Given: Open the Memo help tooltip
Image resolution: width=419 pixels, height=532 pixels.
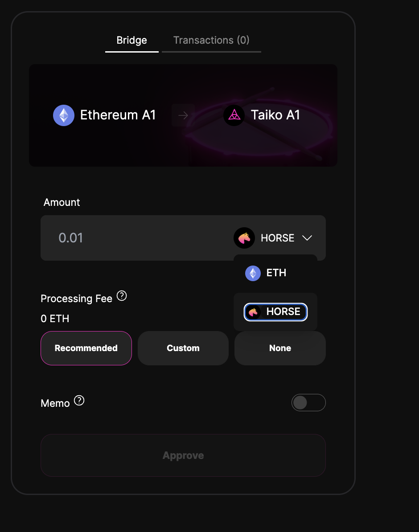Looking at the screenshot, I should (x=79, y=400).
